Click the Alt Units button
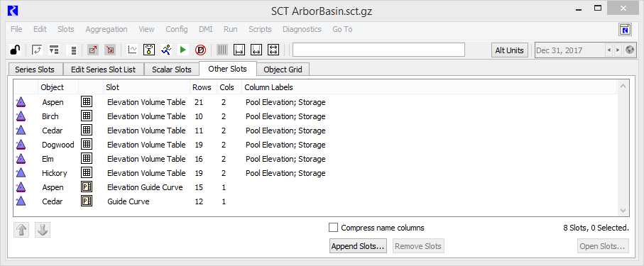 click(x=509, y=50)
